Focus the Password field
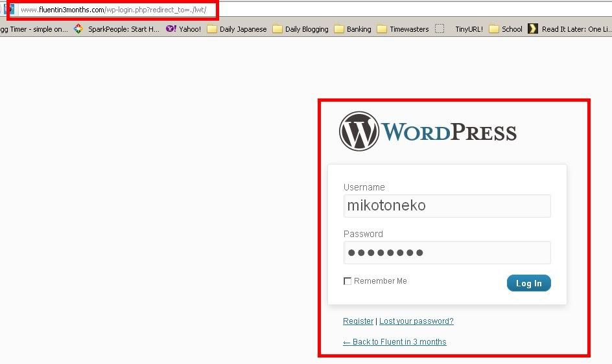 447,253
